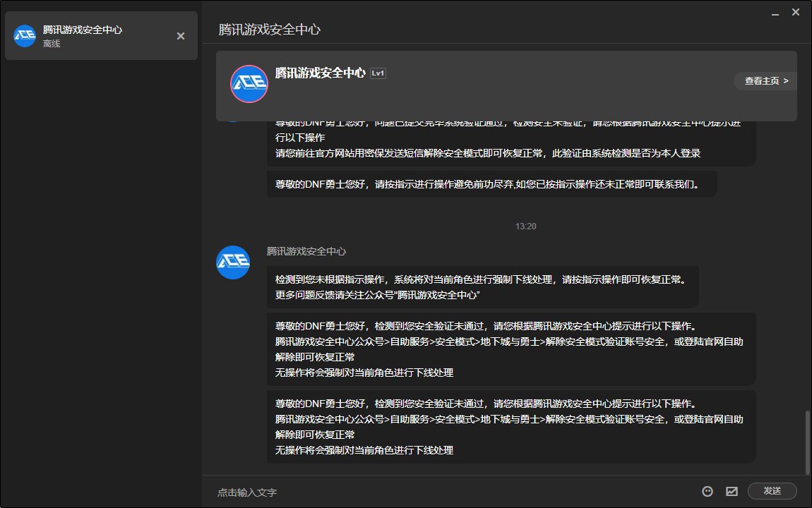Click sender name above 13:20 messages
This screenshot has height=508, width=812.
point(306,251)
